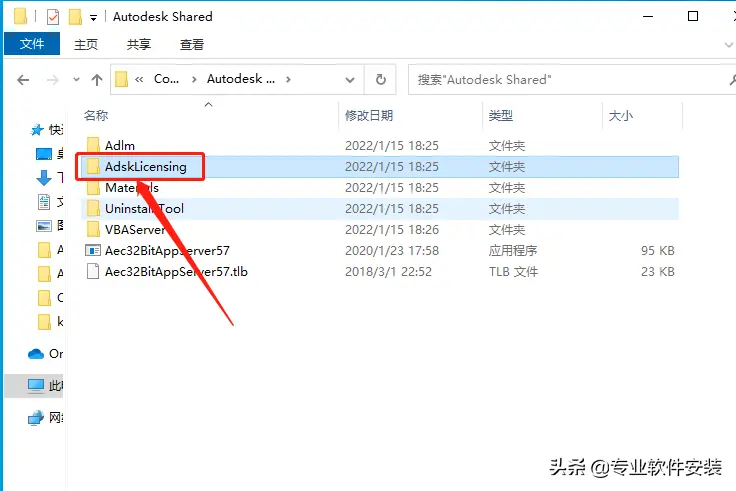
Task: Click the TLB 文件 type cell
Action: pos(513,272)
